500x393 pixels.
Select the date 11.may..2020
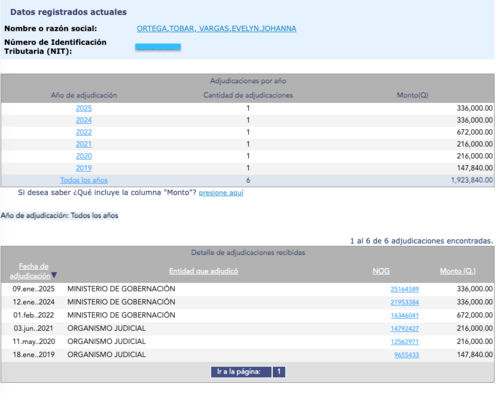[x=34, y=341]
